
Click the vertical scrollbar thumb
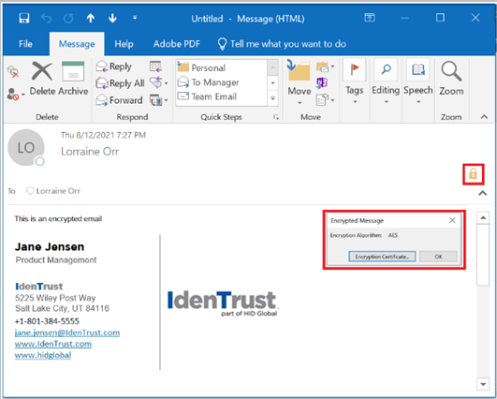click(x=483, y=255)
